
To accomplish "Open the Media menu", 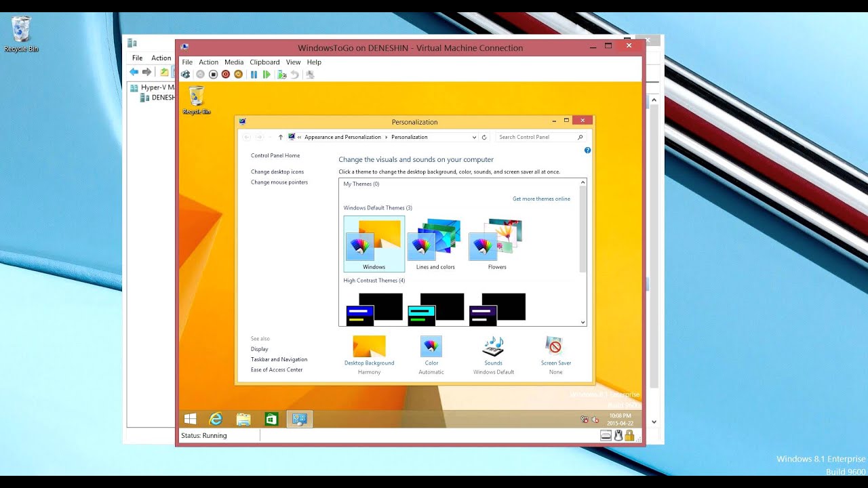I will pyautogui.click(x=234, y=62).
